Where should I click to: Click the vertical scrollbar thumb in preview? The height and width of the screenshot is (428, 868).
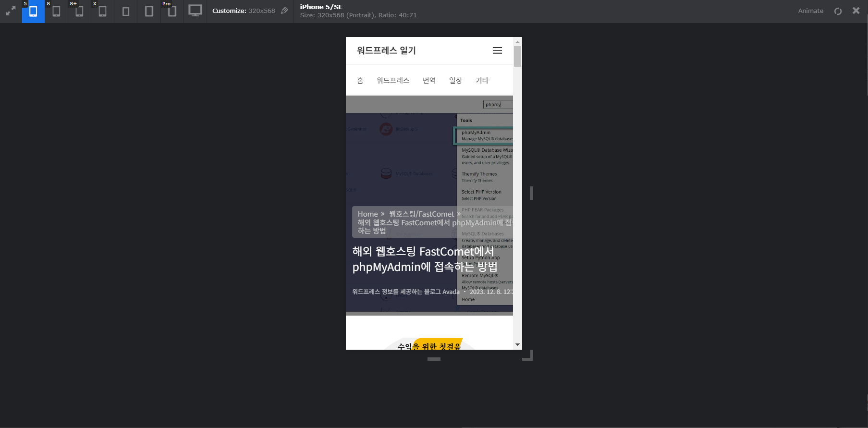517,56
